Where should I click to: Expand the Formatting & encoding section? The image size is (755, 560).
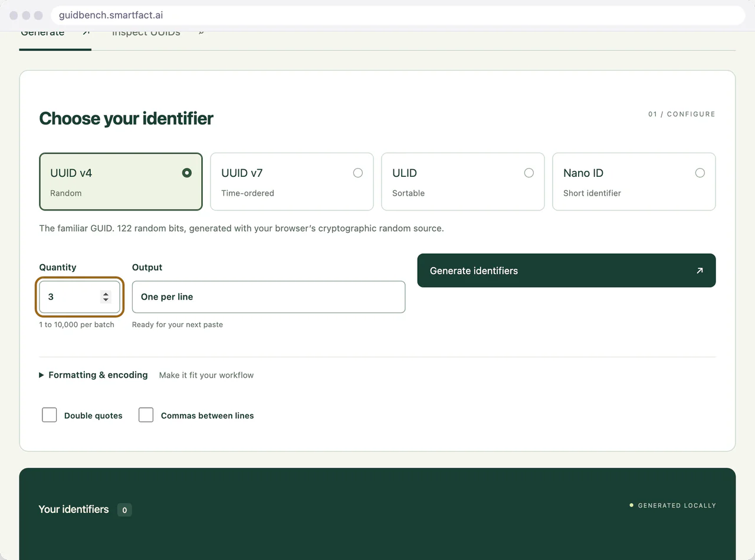pos(93,375)
